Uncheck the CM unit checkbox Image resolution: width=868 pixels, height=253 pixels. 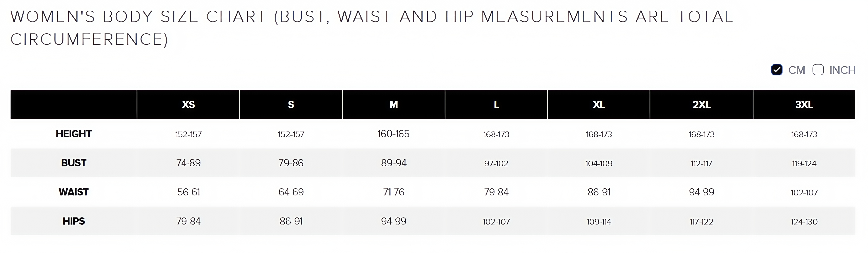point(777,70)
